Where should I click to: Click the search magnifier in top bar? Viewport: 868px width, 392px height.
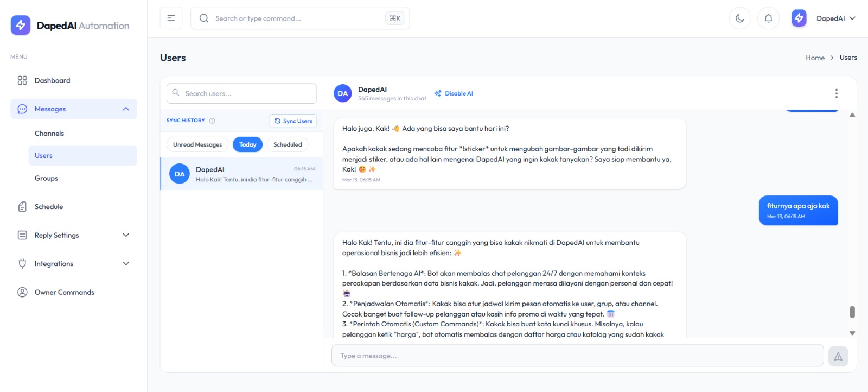(x=204, y=18)
